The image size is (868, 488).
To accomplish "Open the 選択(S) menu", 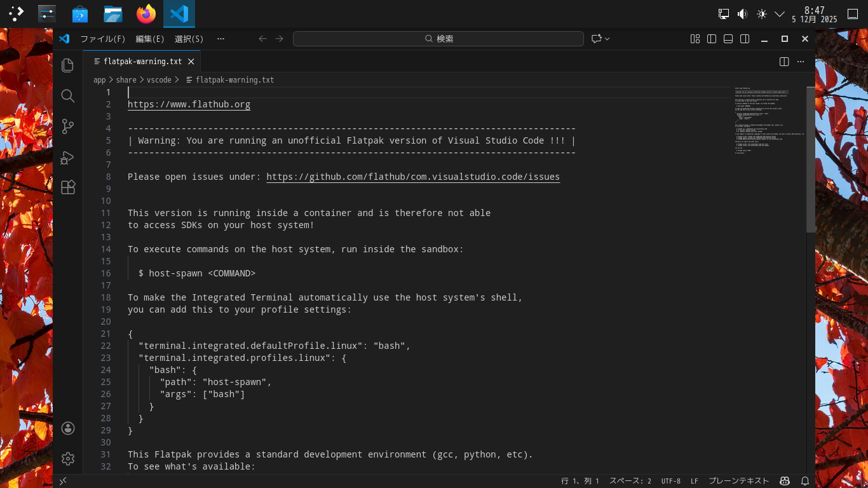I will [x=189, y=39].
